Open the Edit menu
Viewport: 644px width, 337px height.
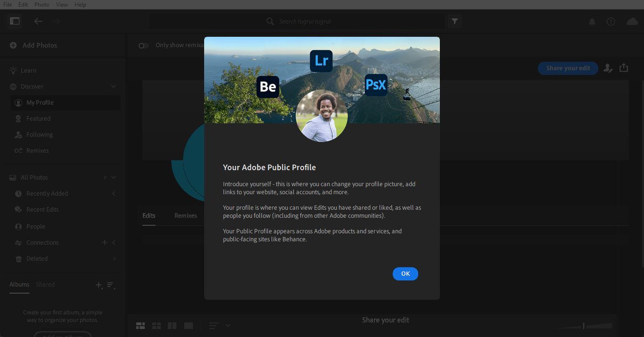pos(23,4)
